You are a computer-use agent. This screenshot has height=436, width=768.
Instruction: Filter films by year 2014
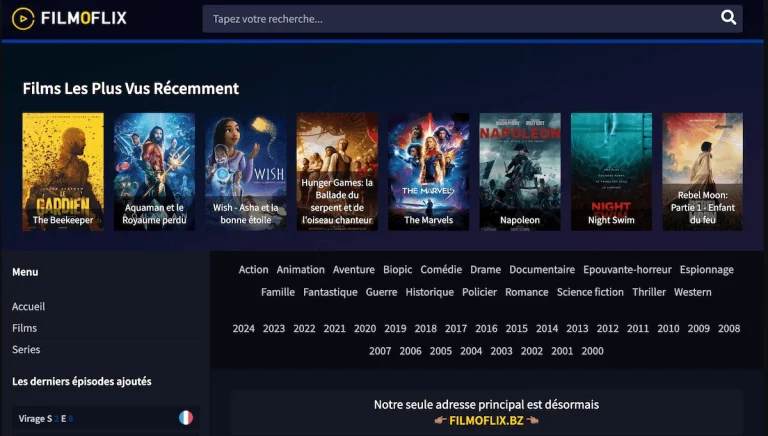tap(547, 329)
